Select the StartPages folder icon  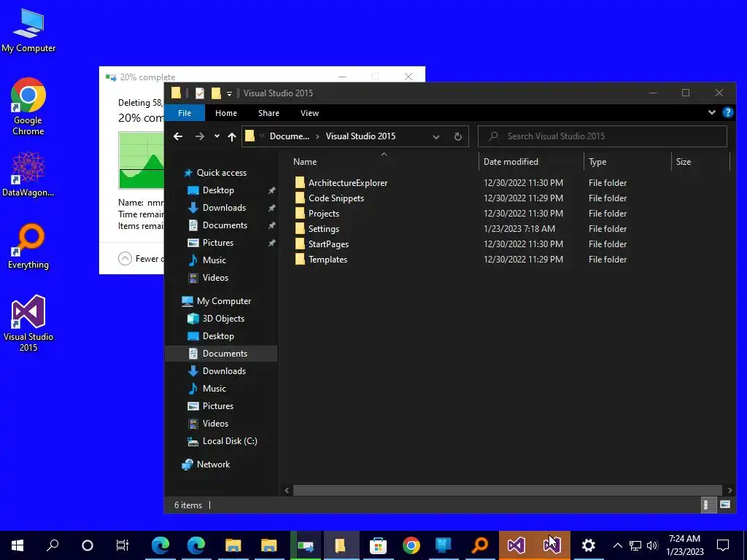[x=300, y=244]
